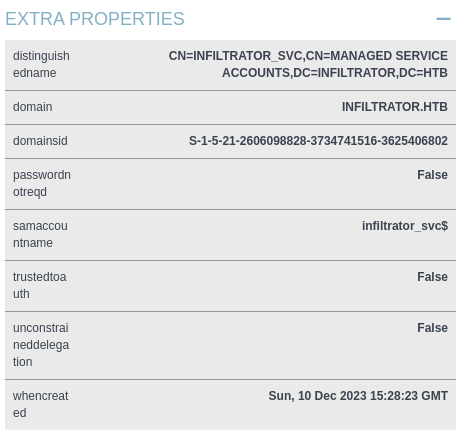Click the distinguishedname property label
Screen dimensions: 459x435
pos(41,64)
